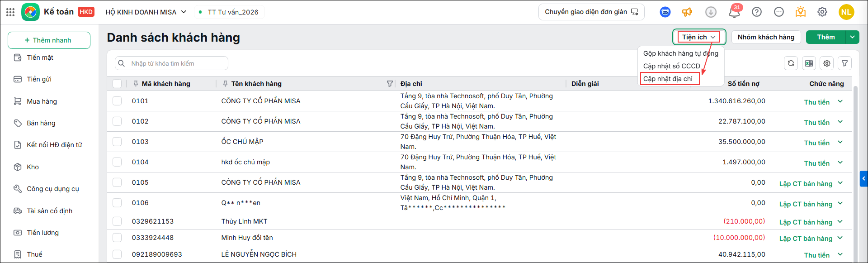Viewport: 868px width, 263px height.
Task: Choose Cập nhật địa chỉ
Action: pyautogui.click(x=668, y=79)
